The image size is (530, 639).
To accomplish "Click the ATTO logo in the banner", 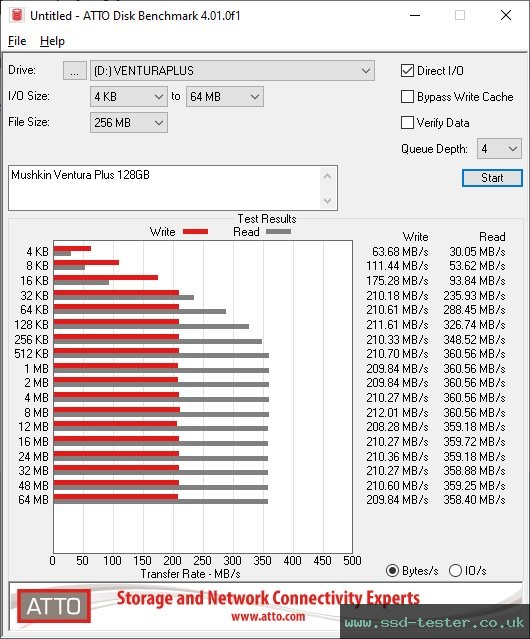I will click(54, 606).
